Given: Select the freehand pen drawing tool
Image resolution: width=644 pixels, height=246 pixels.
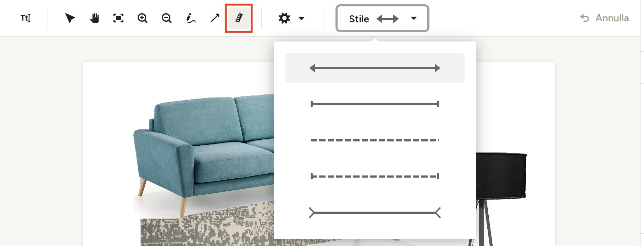Looking at the screenshot, I should tap(191, 18).
